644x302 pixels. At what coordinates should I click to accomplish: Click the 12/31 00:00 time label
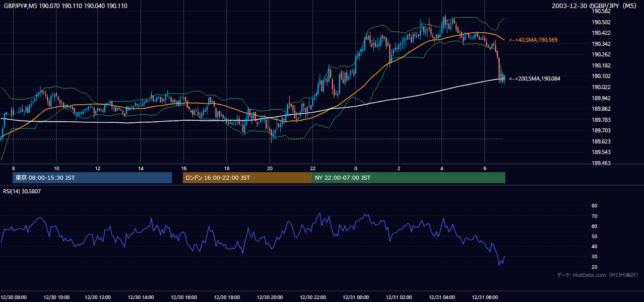(x=356, y=297)
